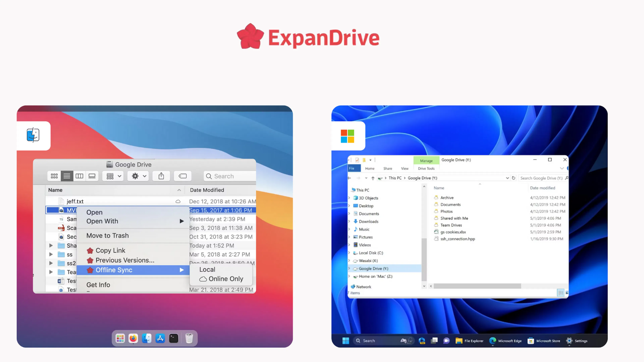Switch Finder to icon view
This screenshot has width=644, height=362.
click(54, 176)
